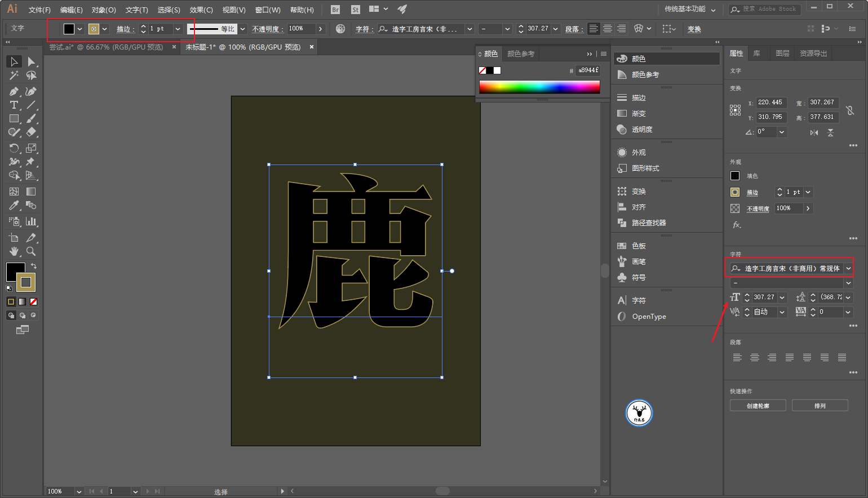Swap fill and stroke colors
The height and width of the screenshot is (498, 868).
(x=34, y=266)
